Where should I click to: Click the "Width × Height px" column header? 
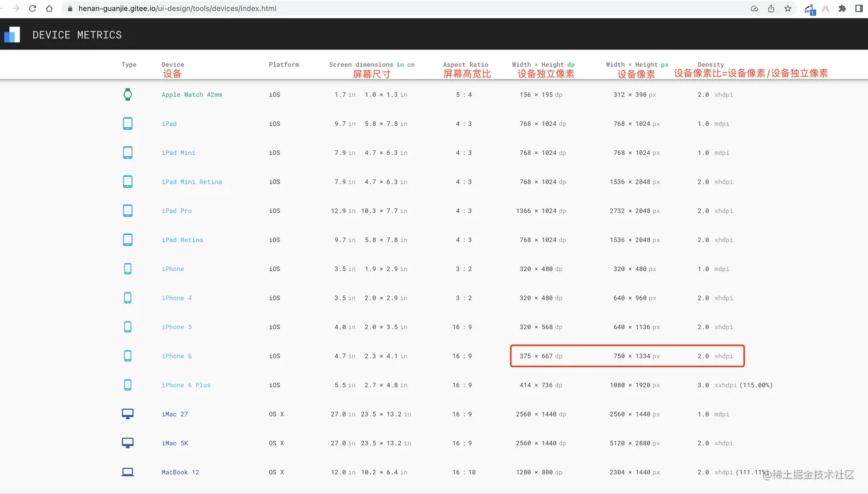pos(637,65)
